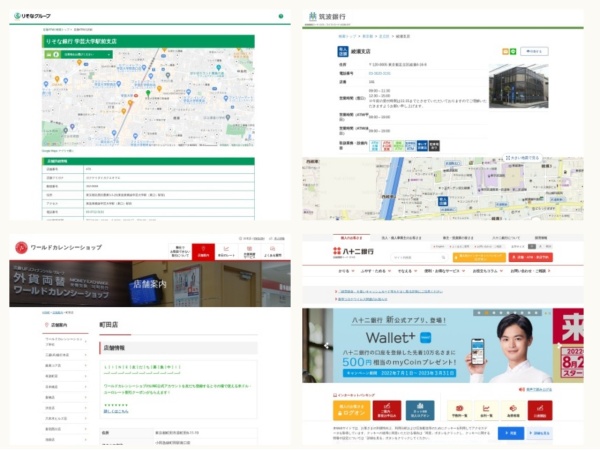Click the blue branch-type icon beside the branch name
The image size is (600, 450).
(x=342, y=51)
